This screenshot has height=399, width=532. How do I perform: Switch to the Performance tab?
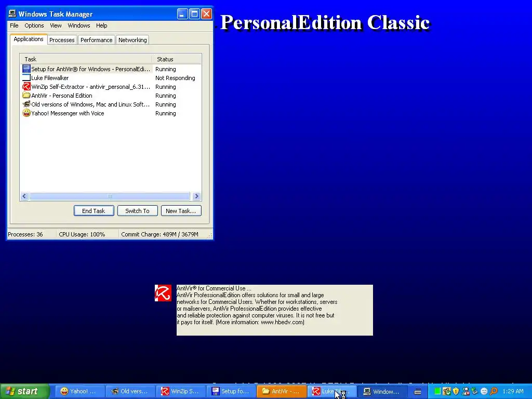point(96,40)
